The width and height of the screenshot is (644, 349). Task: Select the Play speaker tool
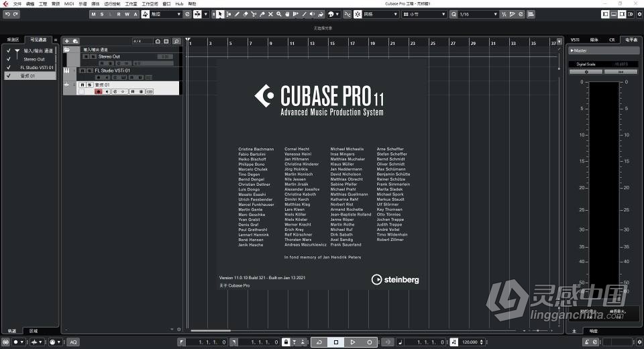tap(312, 14)
